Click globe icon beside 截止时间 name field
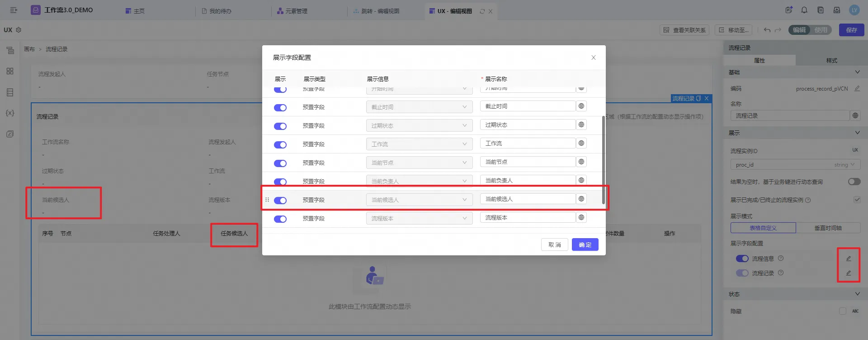The width and height of the screenshot is (868, 340). click(x=581, y=106)
